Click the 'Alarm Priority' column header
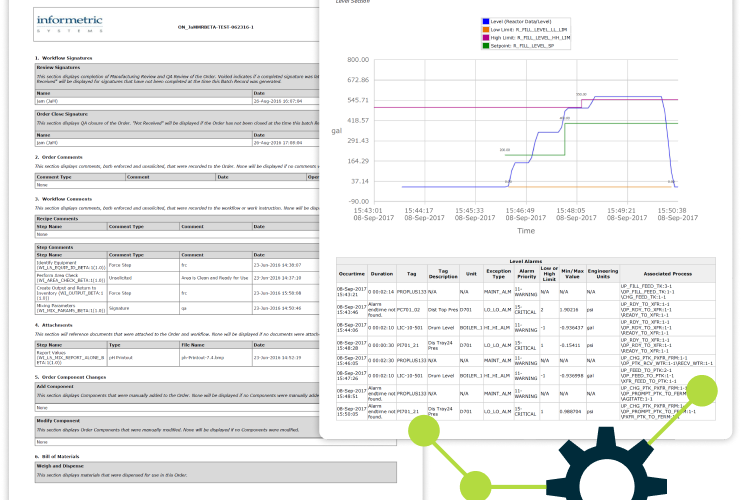 point(527,274)
